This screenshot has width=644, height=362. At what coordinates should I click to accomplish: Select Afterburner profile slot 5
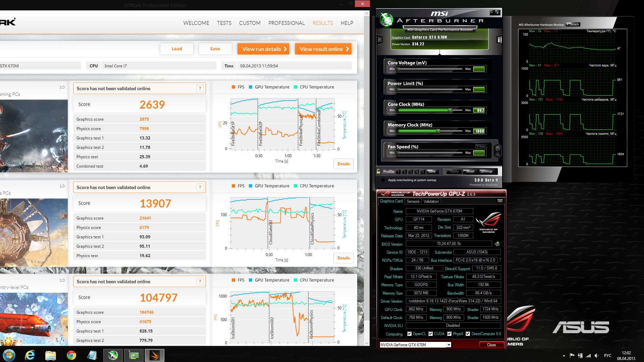pyautogui.click(x=423, y=172)
